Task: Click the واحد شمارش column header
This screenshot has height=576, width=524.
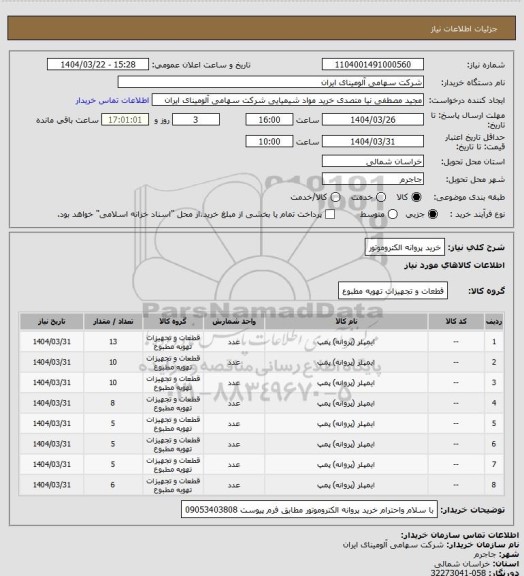Action: [234, 321]
